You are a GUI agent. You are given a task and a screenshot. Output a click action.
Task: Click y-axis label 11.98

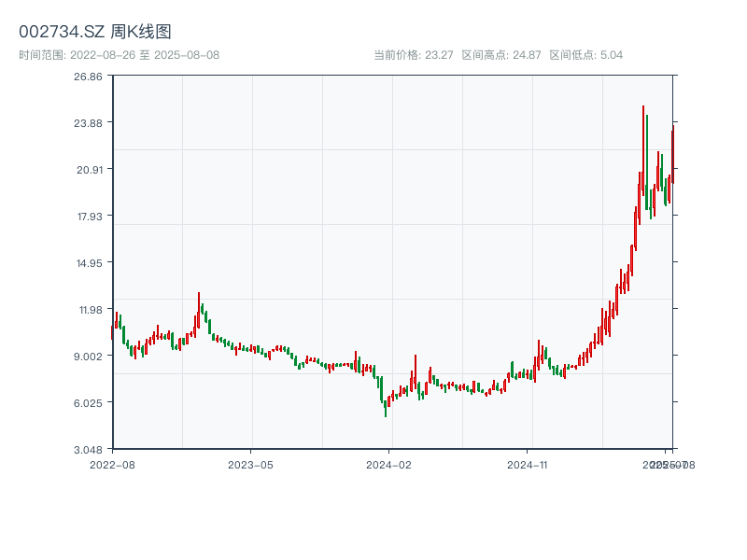point(91,310)
